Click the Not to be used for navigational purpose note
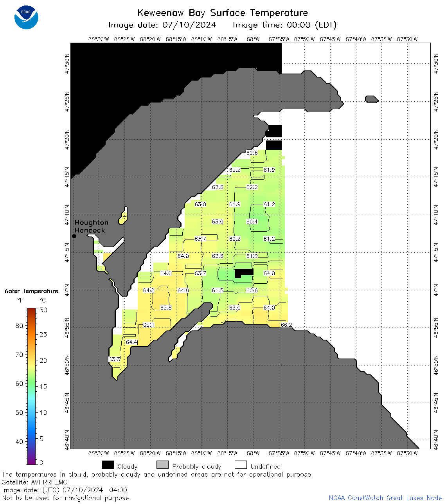The image size is (446, 504). pyautogui.click(x=65, y=498)
